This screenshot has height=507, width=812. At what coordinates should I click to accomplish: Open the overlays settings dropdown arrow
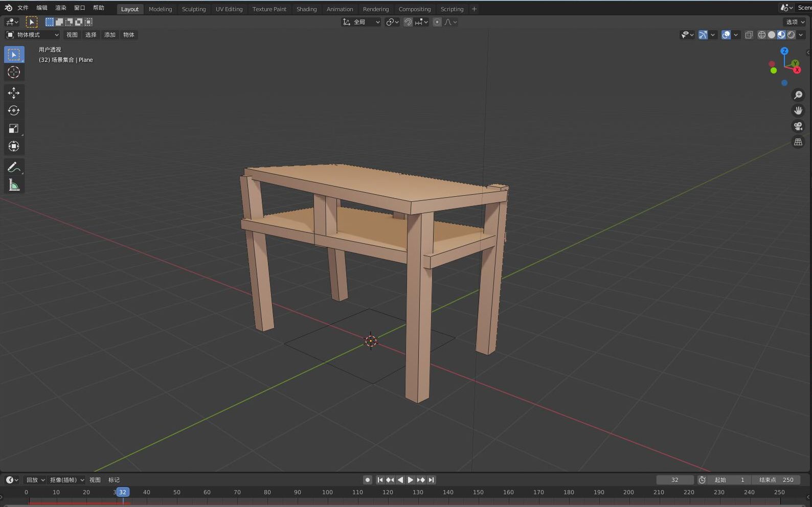pos(735,35)
